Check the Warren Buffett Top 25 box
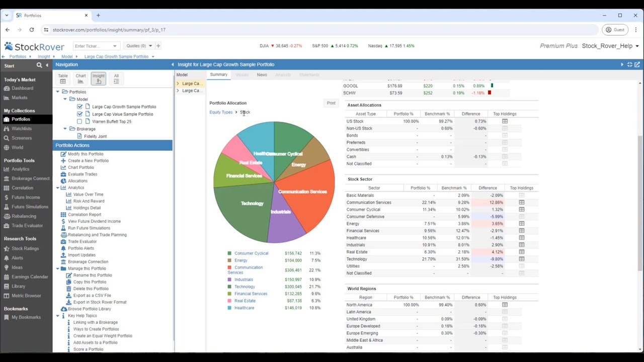The height and width of the screenshot is (362, 644). click(x=79, y=122)
